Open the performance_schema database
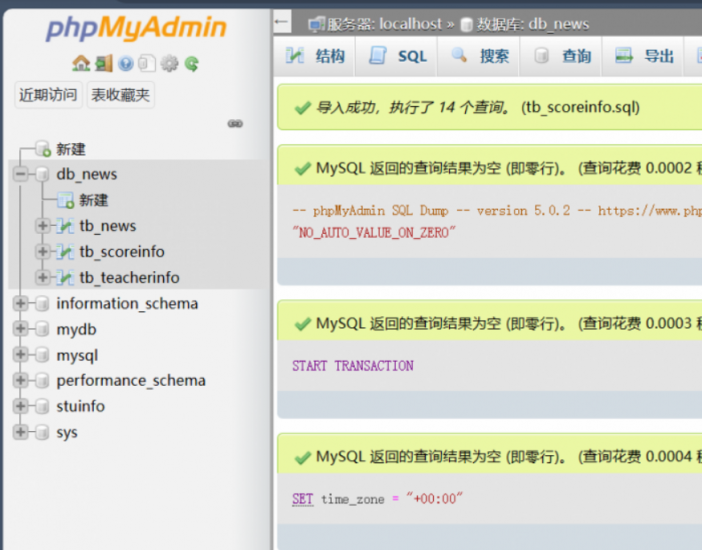 [131, 381]
